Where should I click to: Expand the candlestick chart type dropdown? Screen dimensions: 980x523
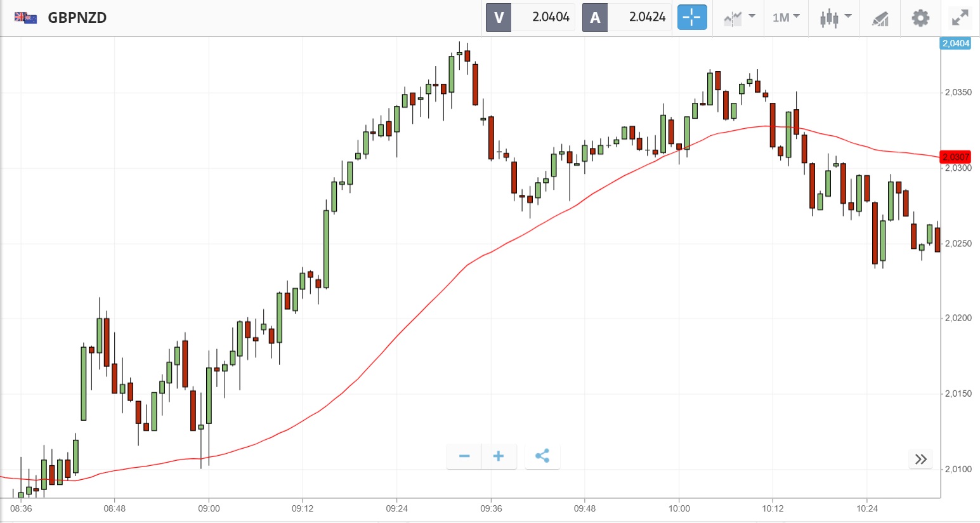tap(835, 17)
